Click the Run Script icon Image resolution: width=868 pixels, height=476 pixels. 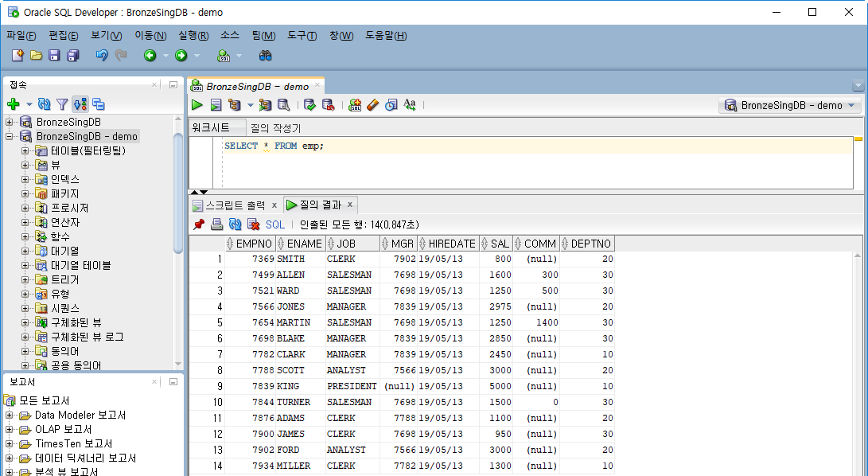click(x=216, y=105)
